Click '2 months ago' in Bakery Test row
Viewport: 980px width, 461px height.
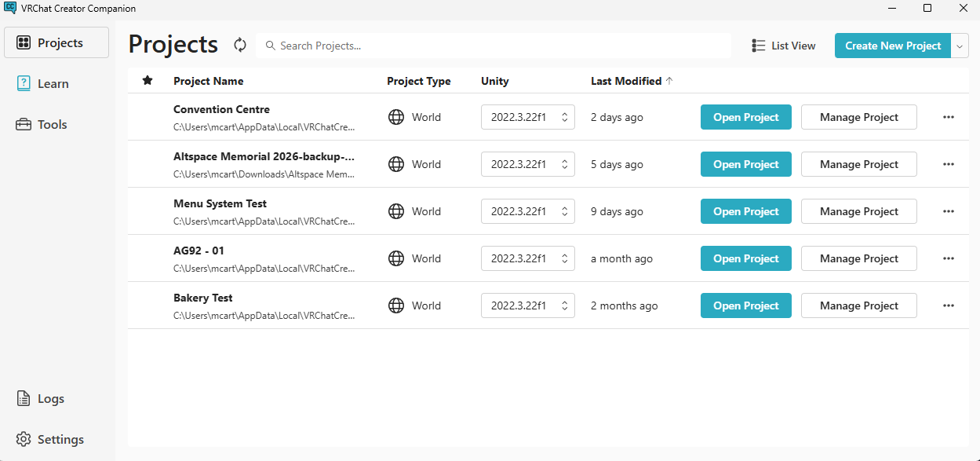pos(624,306)
